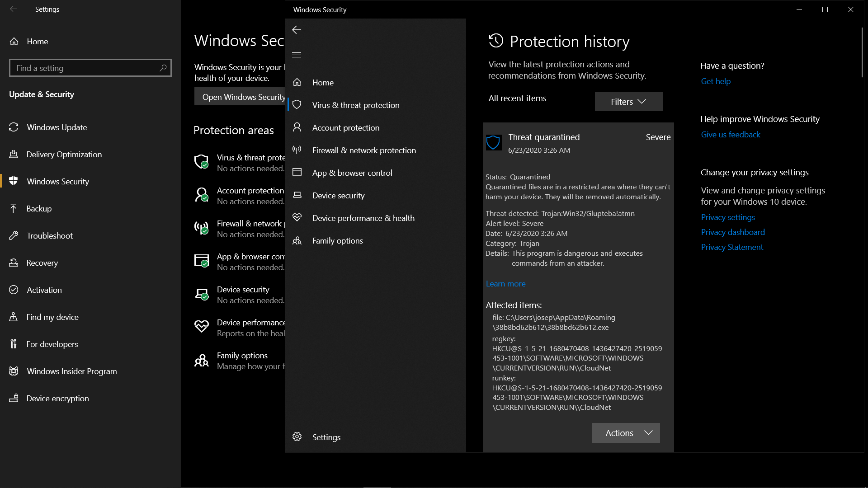Click the Windows Security shield icon in Settings

tap(14, 181)
